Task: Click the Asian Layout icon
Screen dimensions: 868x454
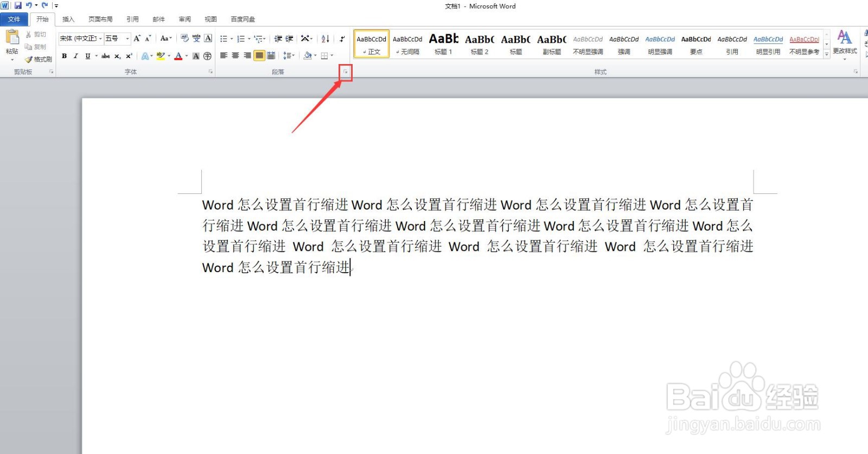Action: (x=305, y=39)
